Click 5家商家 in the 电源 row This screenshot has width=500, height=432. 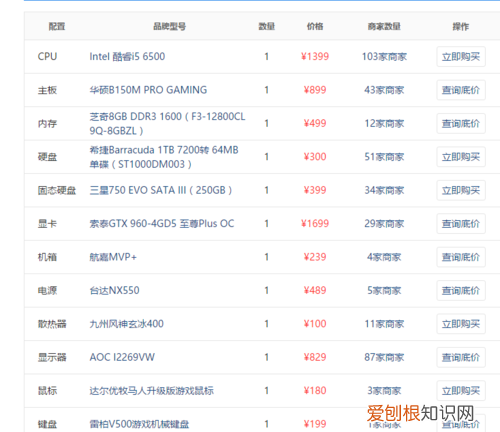[x=384, y=291]
